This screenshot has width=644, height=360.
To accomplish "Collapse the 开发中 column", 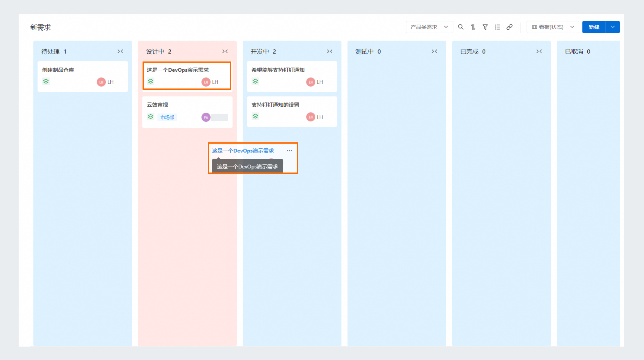I will coord(330,51).
